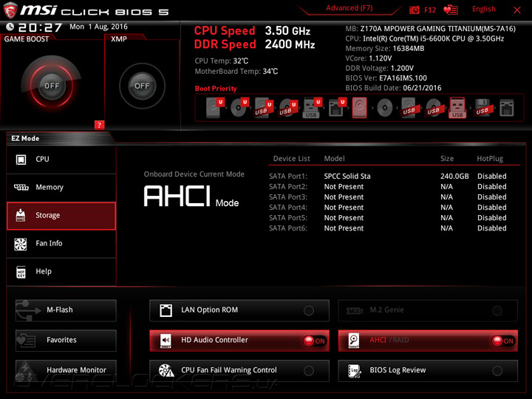The image size is (532, 399).
Task: Select the highlighted pink hard disk boot icon
Action: 360,108
